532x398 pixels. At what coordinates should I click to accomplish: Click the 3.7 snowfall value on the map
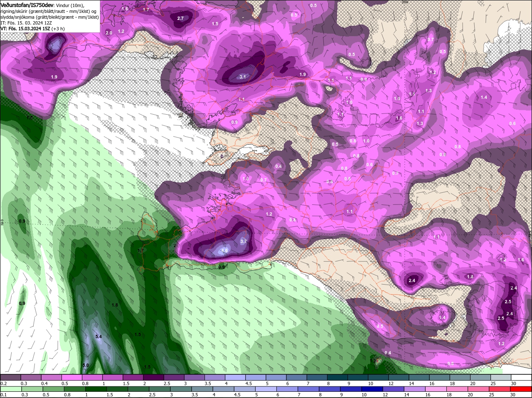tap(244, 241)
